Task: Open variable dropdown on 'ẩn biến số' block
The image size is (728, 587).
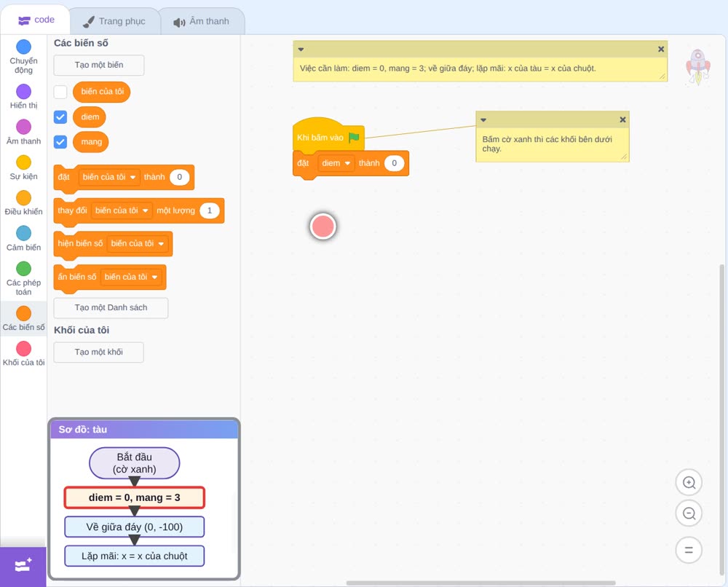Action: (131, 277)
